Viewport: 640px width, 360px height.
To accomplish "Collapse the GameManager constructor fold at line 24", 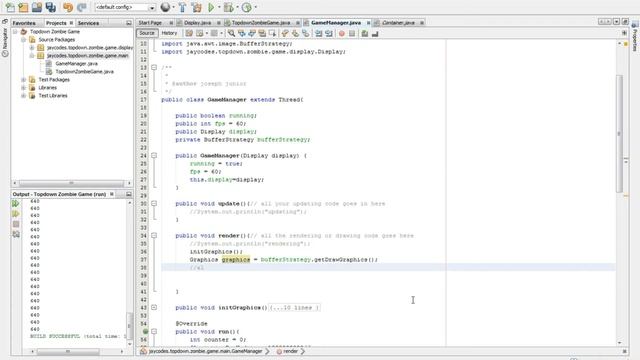I will pyautogui.click(x=154, y=156).
